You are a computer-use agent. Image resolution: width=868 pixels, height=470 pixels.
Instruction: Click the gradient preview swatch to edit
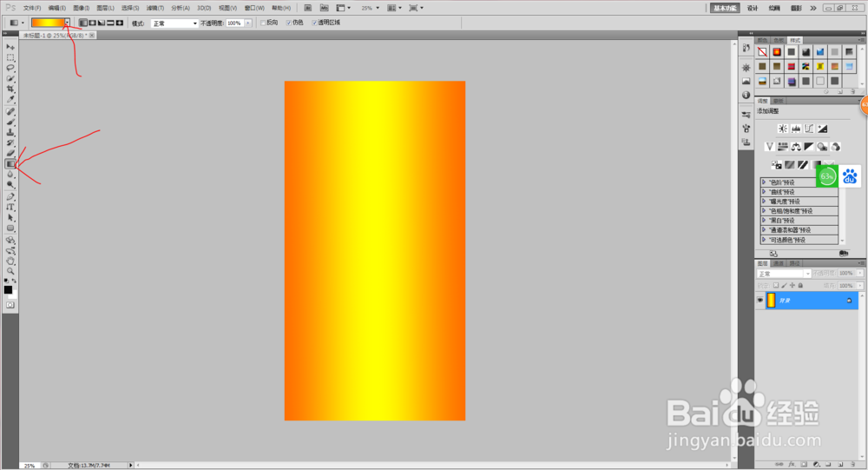(x=48, y=23)
